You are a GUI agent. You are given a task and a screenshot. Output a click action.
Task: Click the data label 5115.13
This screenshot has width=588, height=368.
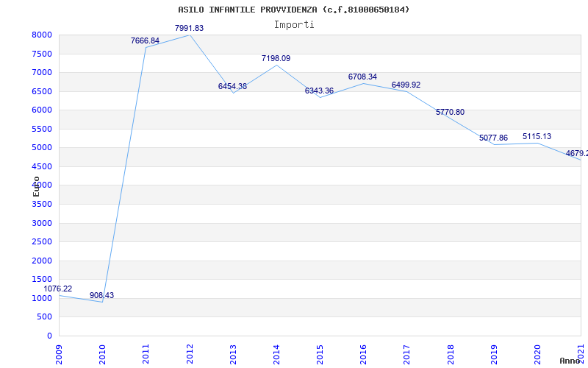[x=537, y=137]
